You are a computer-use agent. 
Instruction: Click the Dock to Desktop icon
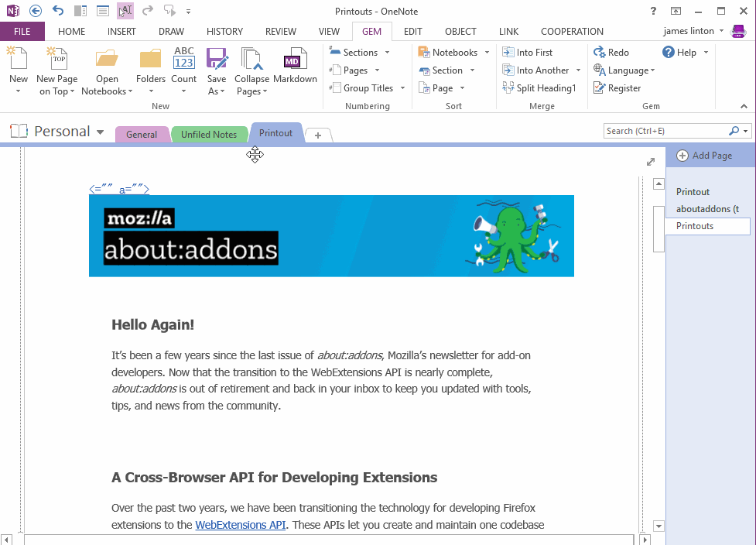pos(80,11)
